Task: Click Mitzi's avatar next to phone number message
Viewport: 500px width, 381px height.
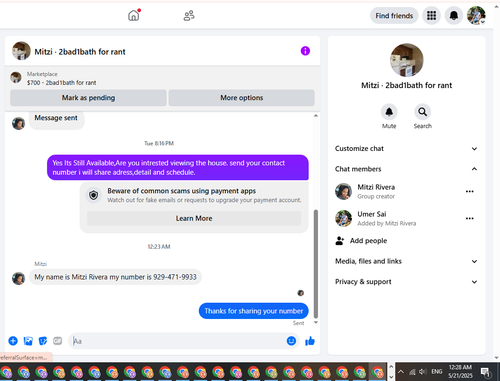Action: tap(18, 278)
